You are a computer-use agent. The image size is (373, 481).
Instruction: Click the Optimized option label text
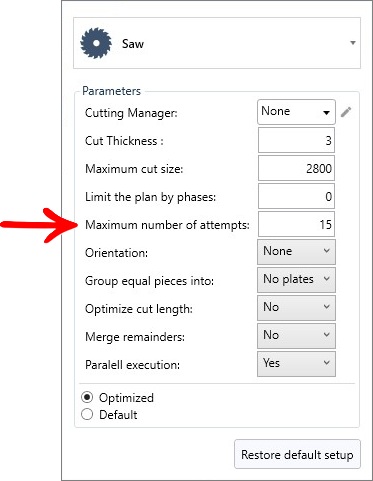pyautogui.click(x=126, y=398)
